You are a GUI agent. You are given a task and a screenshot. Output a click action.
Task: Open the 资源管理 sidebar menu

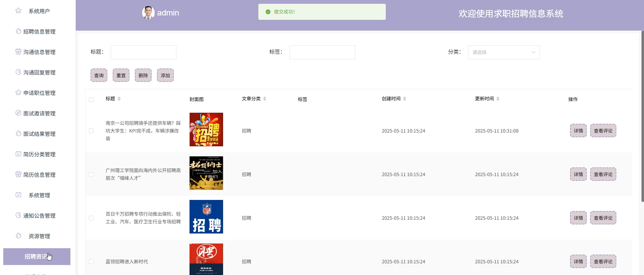point(39,236)
